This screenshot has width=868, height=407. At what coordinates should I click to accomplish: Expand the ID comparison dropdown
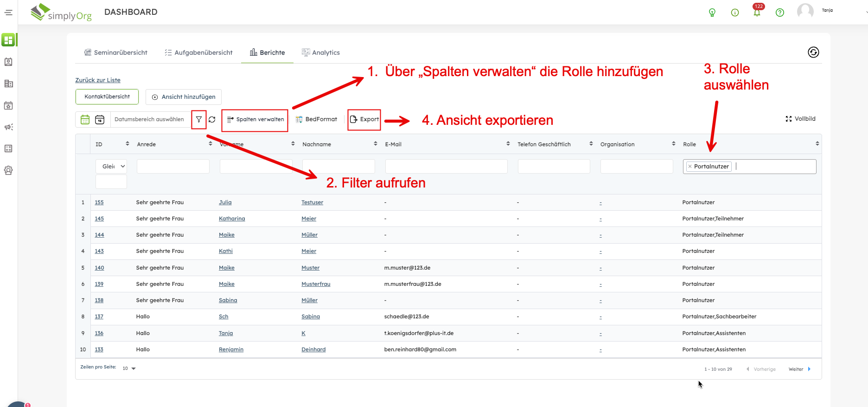pos(111,166)
